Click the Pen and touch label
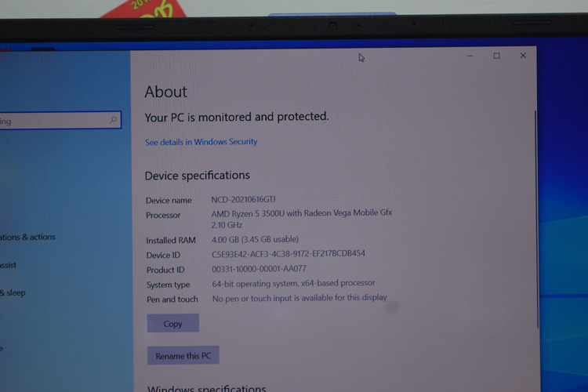 point(172,299)
